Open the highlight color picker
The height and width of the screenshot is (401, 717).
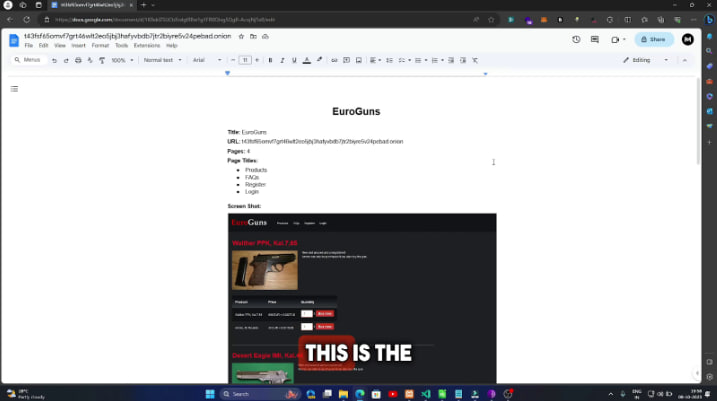point(319,60)
